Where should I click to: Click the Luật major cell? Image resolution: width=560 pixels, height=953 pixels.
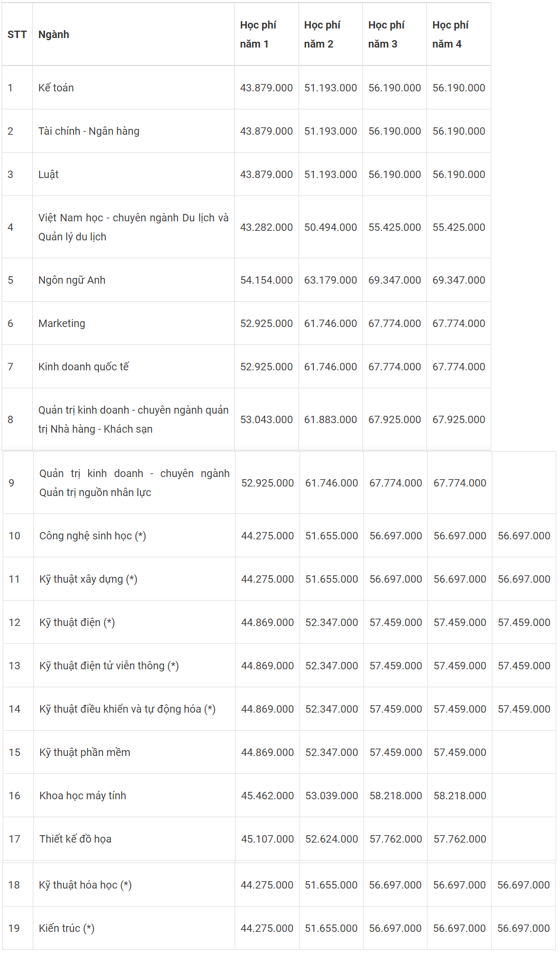133,174
